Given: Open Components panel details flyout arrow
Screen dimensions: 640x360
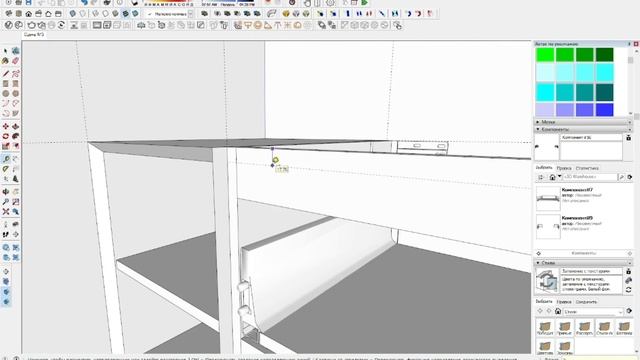Looking at the screenshot, I should coord(630,177).
